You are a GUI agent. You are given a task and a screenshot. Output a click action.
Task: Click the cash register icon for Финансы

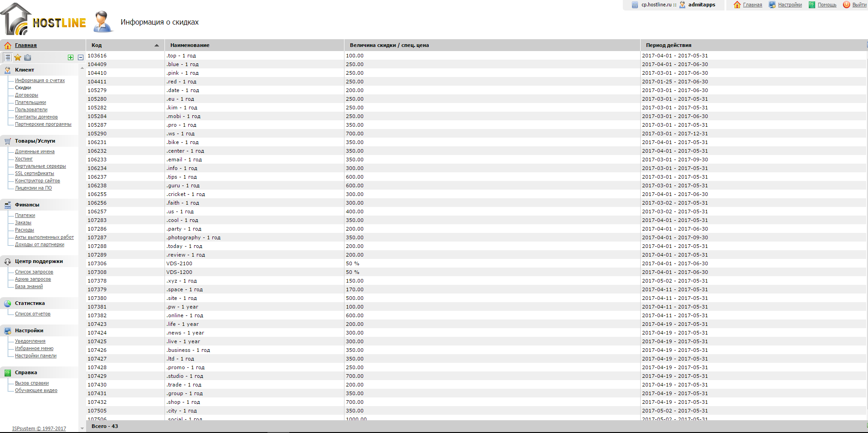pos(8,205)
